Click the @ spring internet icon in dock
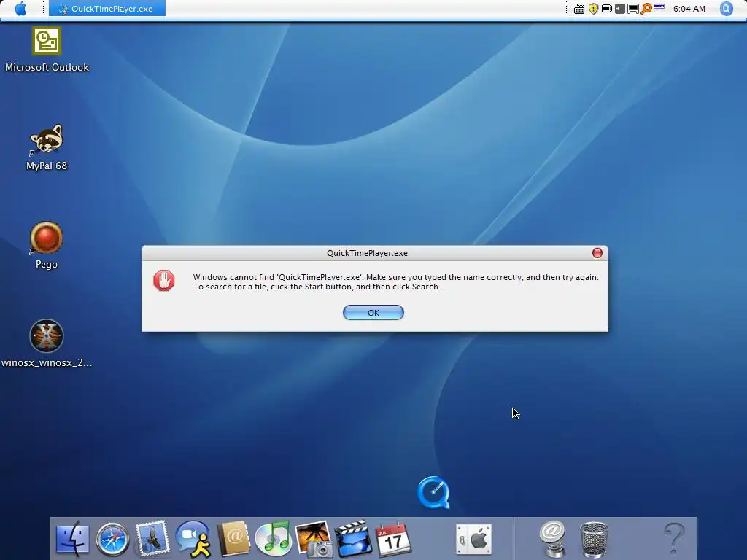Image resolution: width=747 pixels, height=560 pixels. 554,539
